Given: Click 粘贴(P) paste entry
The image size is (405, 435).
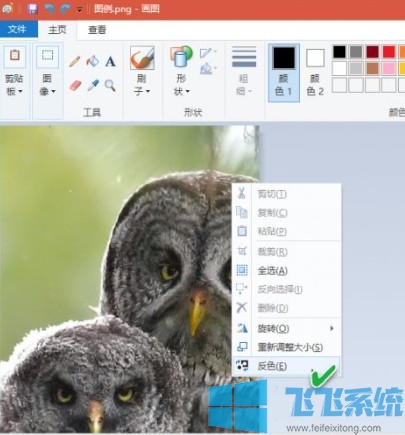Looking at the screenshot, I should point(287,231).
